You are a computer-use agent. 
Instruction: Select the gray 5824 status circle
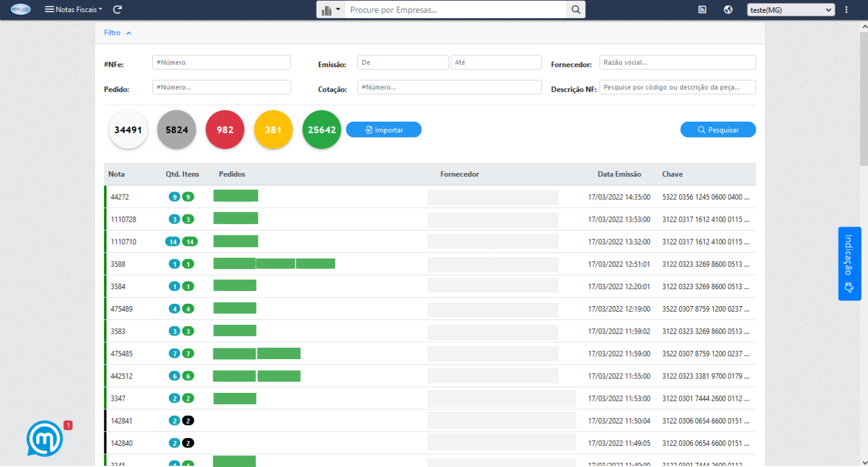click(x=177, y=130)
